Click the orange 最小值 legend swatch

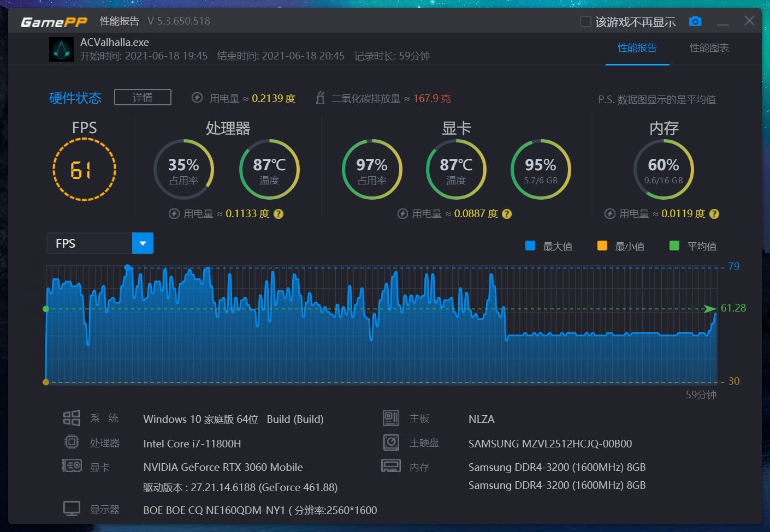click(602, 246)
